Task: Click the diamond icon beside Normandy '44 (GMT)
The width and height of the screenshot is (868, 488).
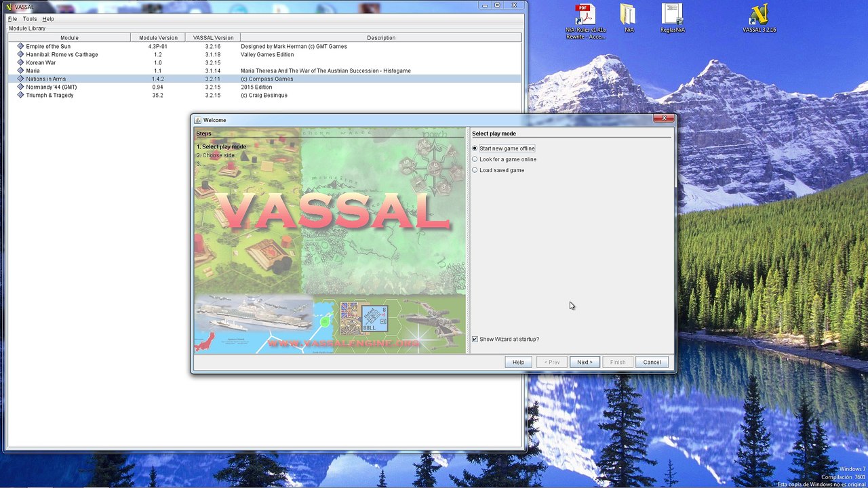Action: (20, 87)
